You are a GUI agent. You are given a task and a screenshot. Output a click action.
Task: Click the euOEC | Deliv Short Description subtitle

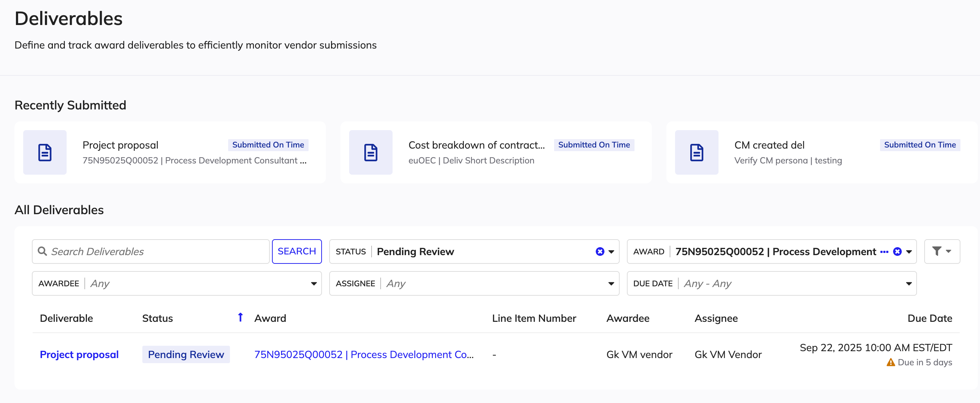471,161
